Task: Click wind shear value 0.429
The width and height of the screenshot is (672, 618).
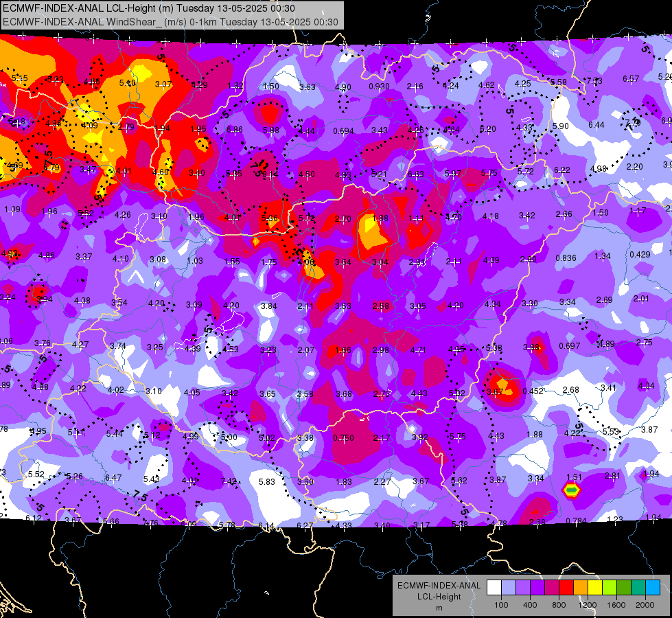Action: 640,254
